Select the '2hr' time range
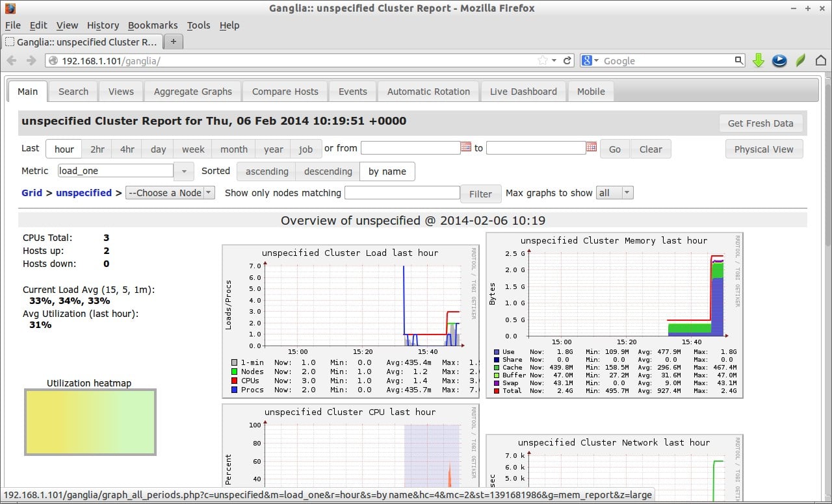This screenshot has height=504, width=832. pos(97,149)
